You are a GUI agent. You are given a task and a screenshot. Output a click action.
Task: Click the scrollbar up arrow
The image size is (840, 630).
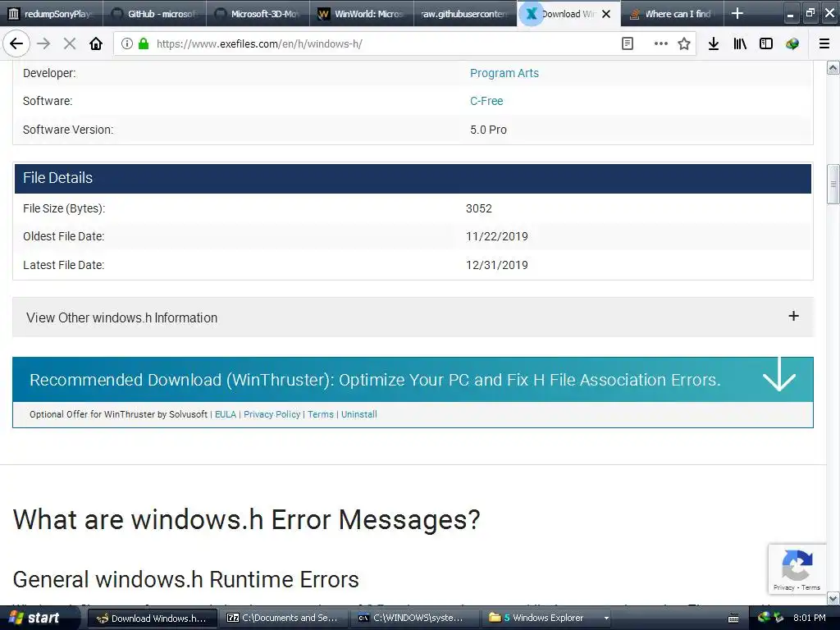pyautogui.click(x=833, y=67)
